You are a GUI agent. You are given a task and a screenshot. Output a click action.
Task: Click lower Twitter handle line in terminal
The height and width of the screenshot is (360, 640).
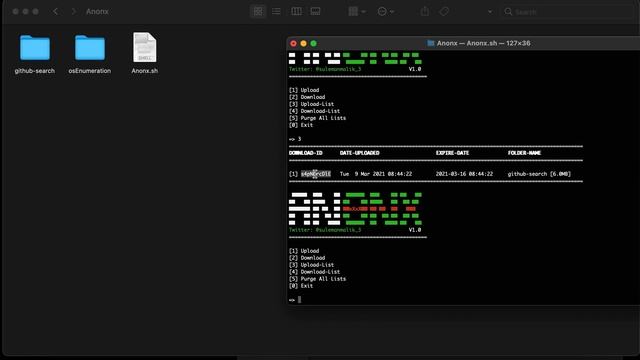click(x=325, y=230)
